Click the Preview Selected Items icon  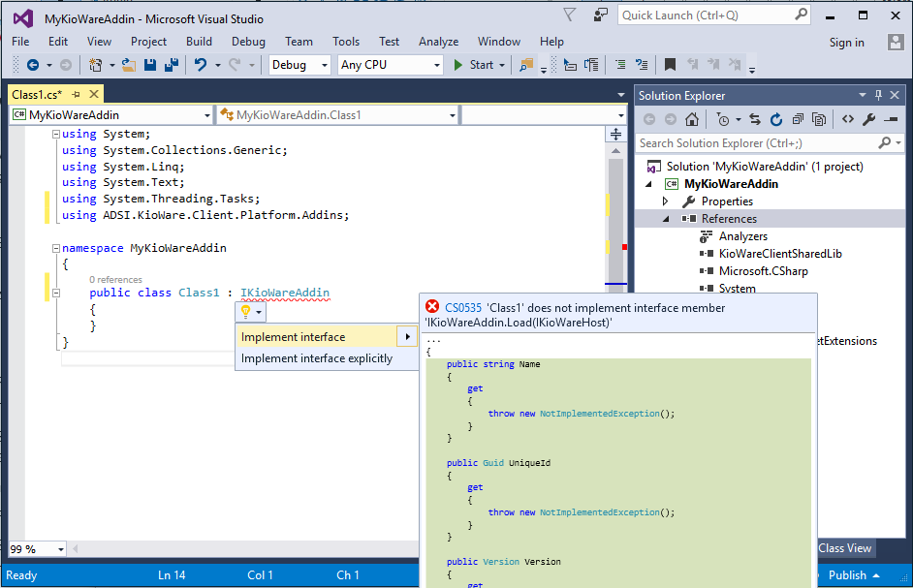tap(891, 119)
